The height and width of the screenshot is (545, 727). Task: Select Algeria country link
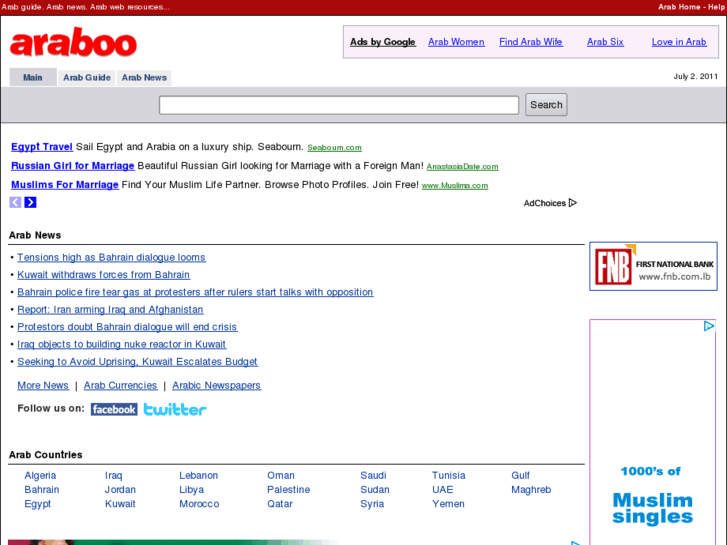pos(40,475)
